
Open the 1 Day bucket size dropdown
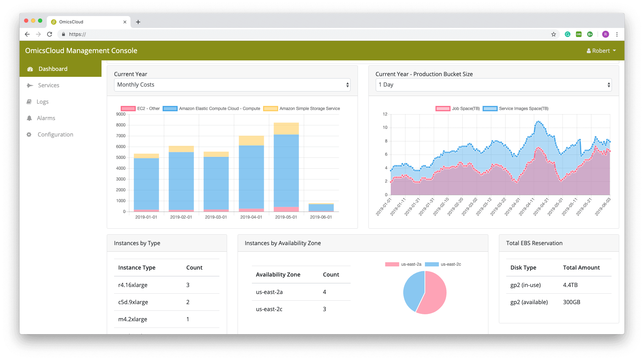494,85
